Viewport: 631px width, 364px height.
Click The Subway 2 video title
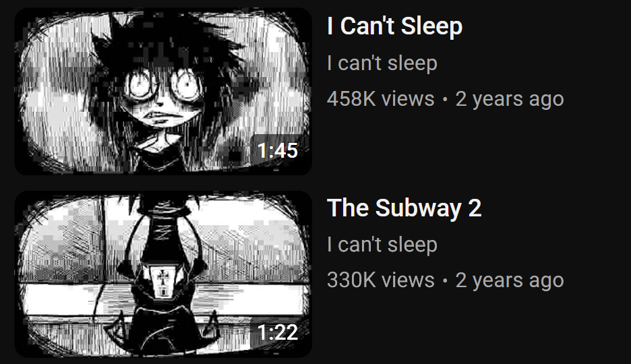[404, 208]
